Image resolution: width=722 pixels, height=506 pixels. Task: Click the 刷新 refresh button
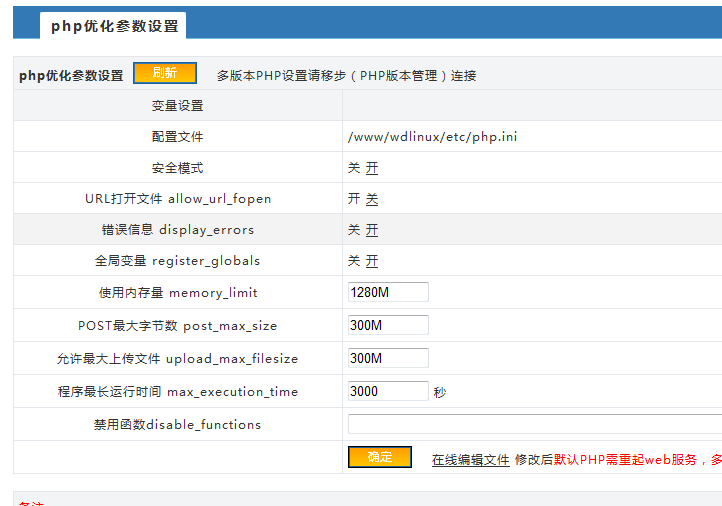(x=165, y=73)
